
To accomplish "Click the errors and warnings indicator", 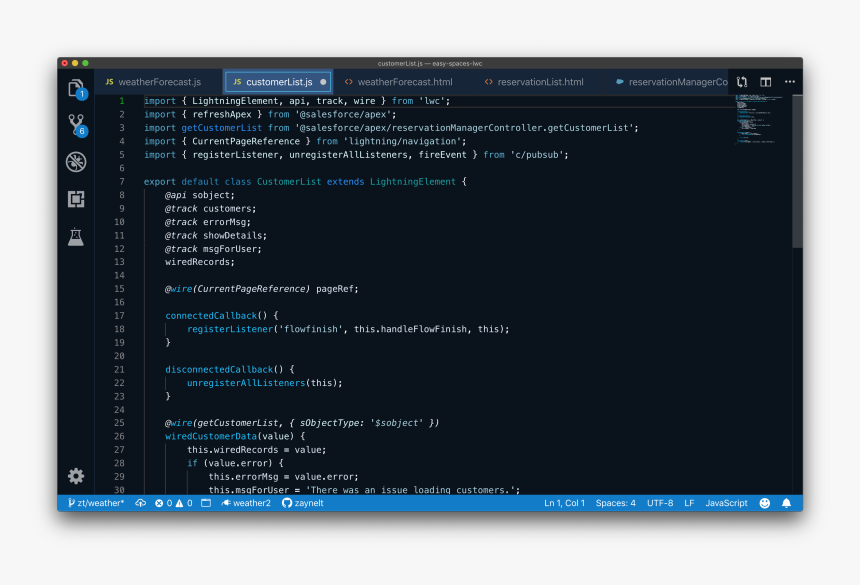I will (172, 503).
